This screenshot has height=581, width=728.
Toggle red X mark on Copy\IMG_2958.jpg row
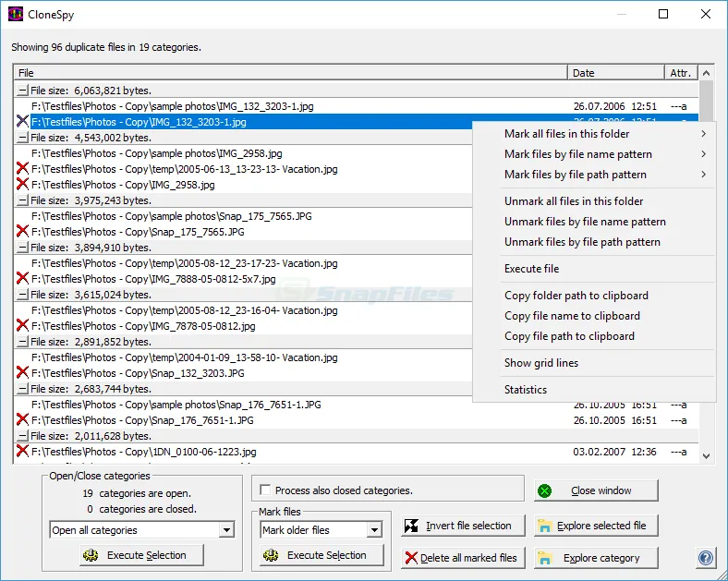pyautogui.click(x=22, y=184)
